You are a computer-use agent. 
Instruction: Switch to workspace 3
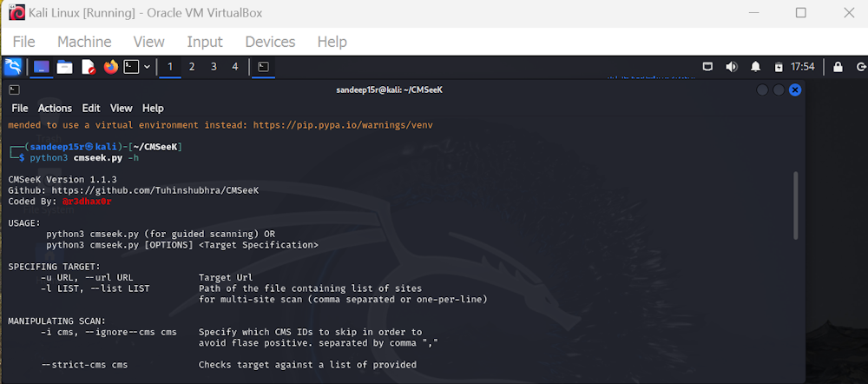pyautogui.click(x=214, y=67)
